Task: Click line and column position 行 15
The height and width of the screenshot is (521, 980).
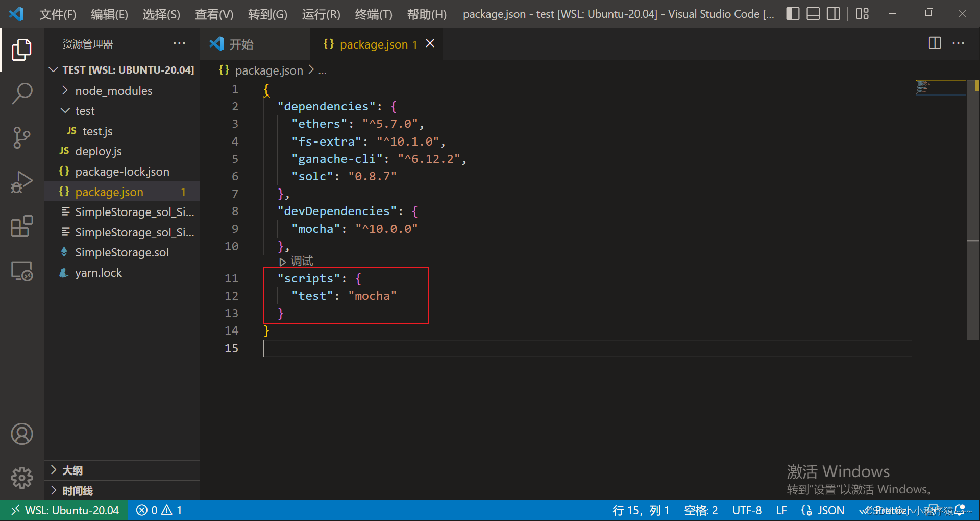Action: tap(641, 510)
